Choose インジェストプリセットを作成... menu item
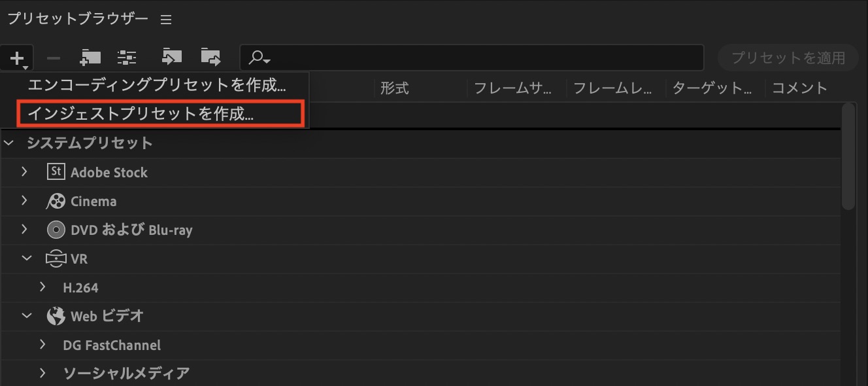Image resolution: width=868 pixels, height=386 pixels. coord(141,113)
